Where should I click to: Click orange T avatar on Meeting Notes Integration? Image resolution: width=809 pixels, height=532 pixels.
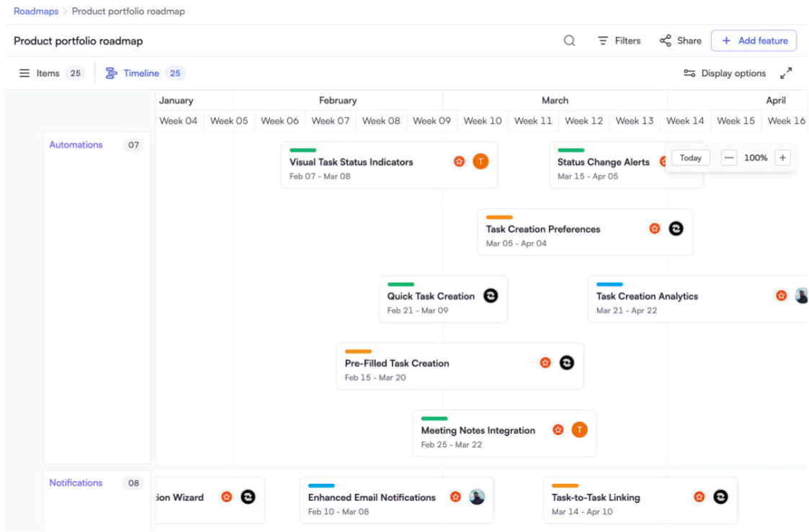[x=579, y=429]
